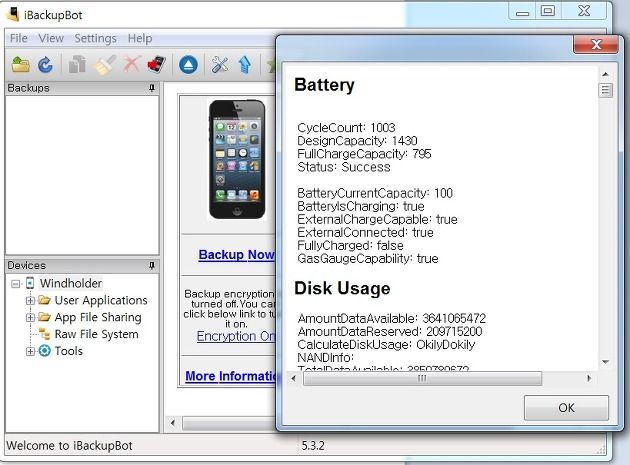
Task: Click the iPhone image thumbnail
Action: click(237, 159)
